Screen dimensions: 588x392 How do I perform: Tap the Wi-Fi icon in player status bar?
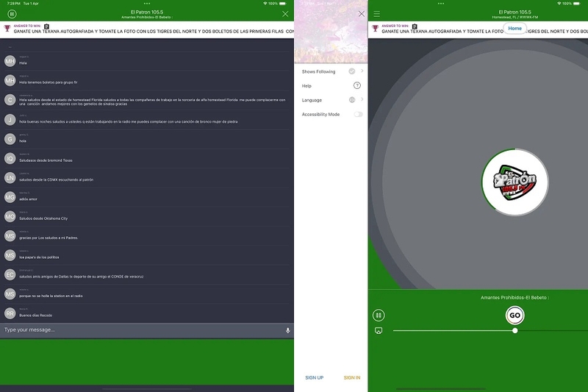tap(559, 4)
